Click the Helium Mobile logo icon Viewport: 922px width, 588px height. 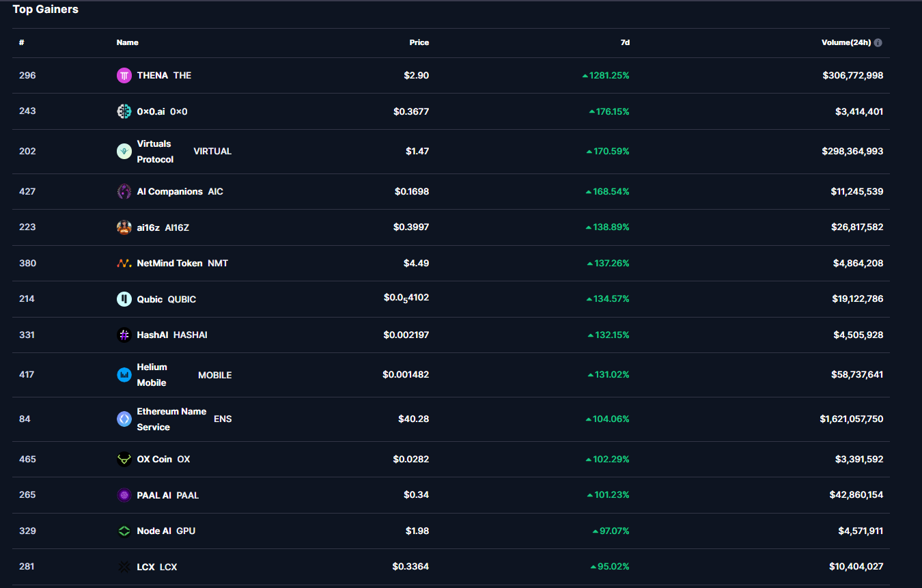(124, 375)
